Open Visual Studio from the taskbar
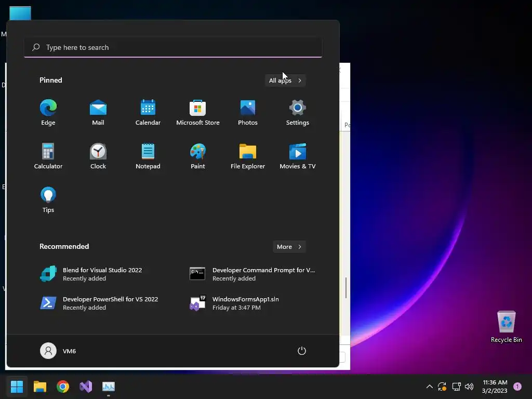 (86, 387)
